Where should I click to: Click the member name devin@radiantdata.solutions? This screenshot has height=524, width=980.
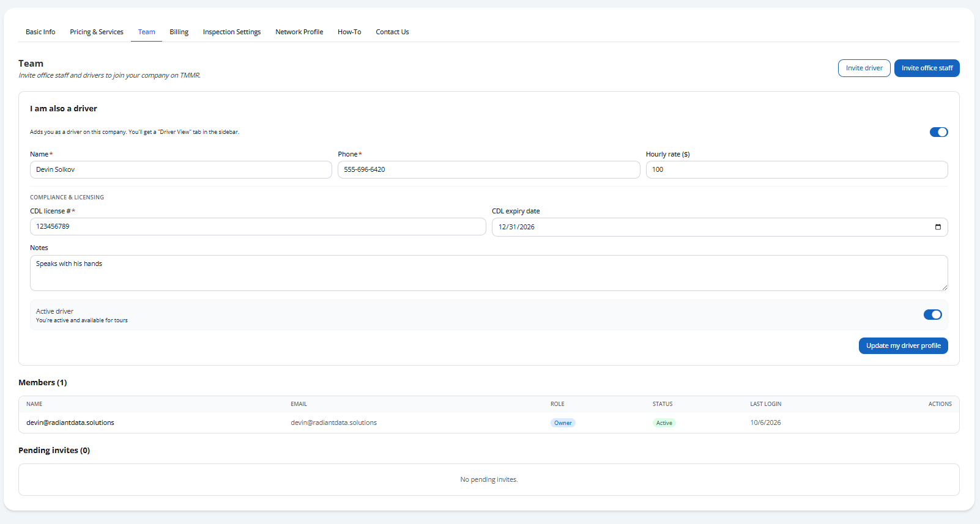[x=70, y=423]
